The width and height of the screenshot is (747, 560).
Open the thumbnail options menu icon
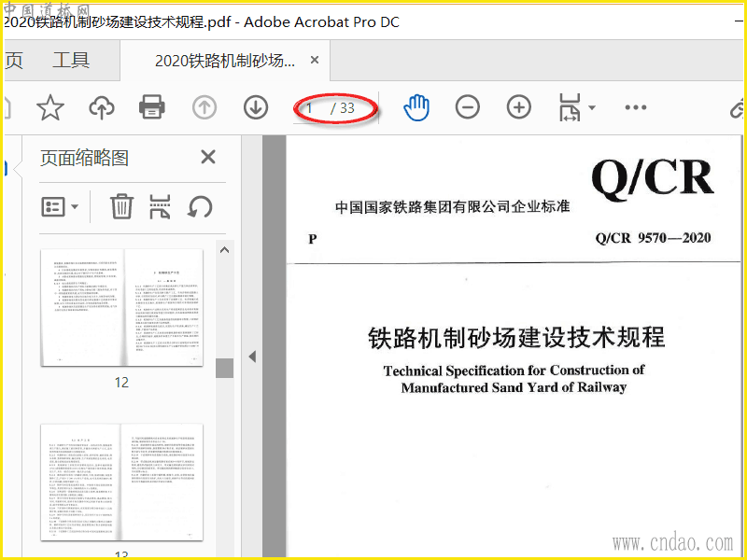(x=60, y=207)
